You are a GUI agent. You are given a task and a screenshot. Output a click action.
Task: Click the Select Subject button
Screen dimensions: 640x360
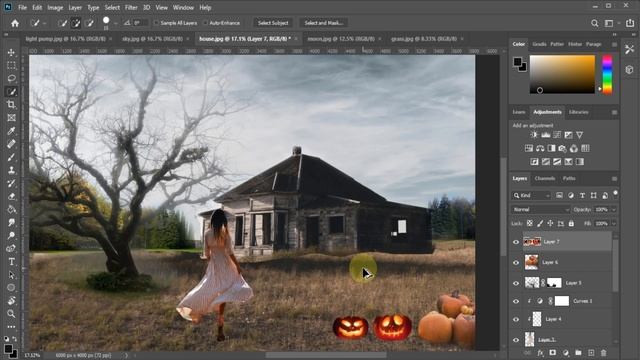[x=273, y=23]
